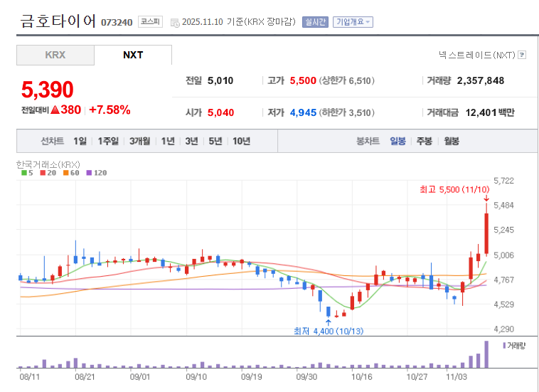The image size is (539, 392).
Task: Click the 거래대금 value 12,401 백만
Action: click(x=490, y=112)
